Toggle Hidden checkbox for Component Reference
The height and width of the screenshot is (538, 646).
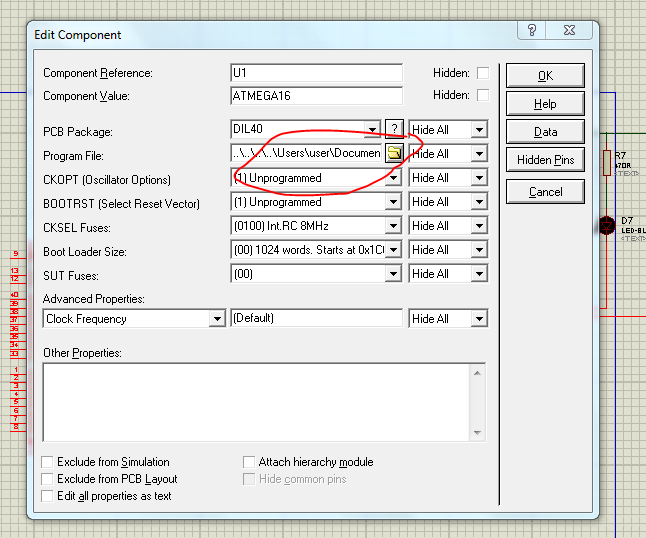pos(483,73)
